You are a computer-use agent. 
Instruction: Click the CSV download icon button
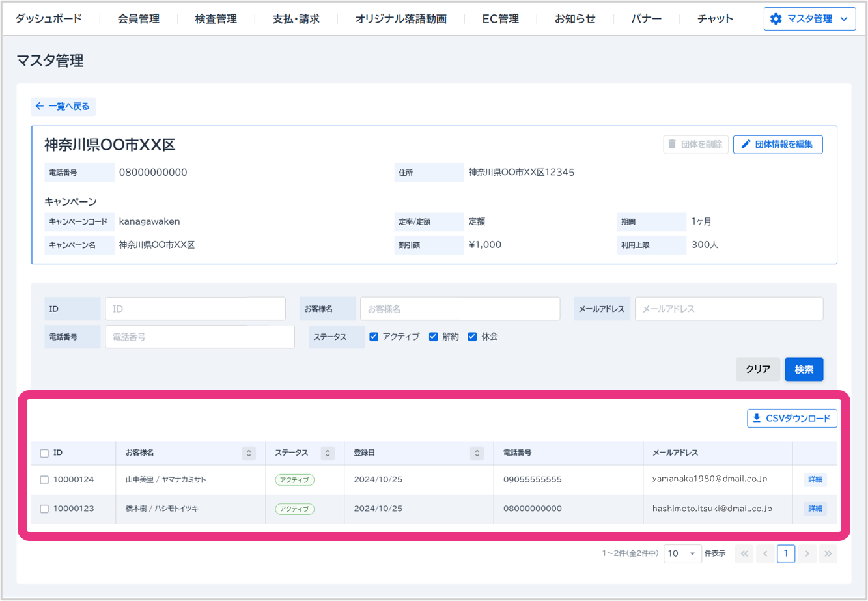coord(757,419)
